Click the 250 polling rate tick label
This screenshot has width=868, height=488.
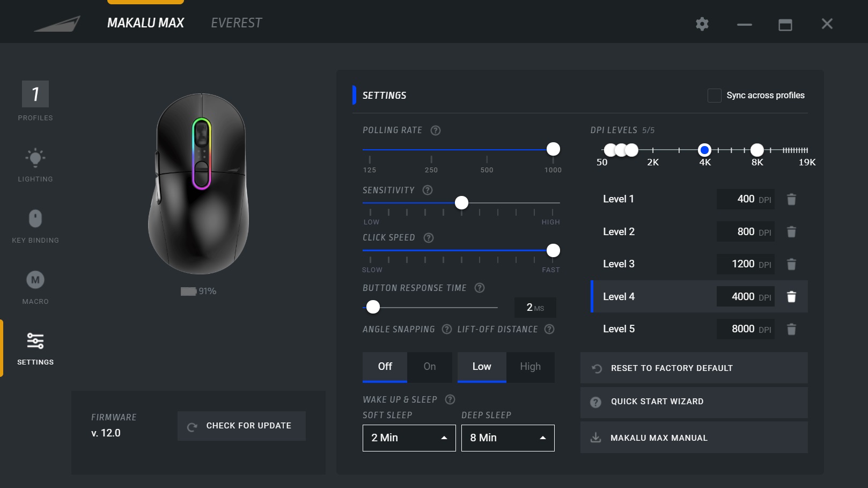coord(431,170)
